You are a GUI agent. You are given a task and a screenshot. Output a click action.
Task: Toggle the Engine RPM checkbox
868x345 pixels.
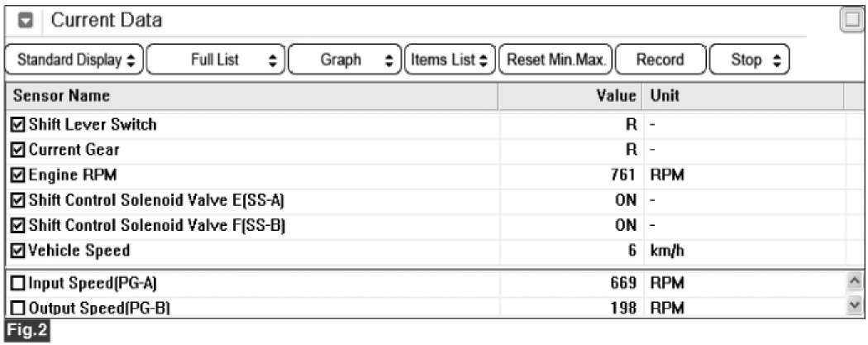click(18, 175)
